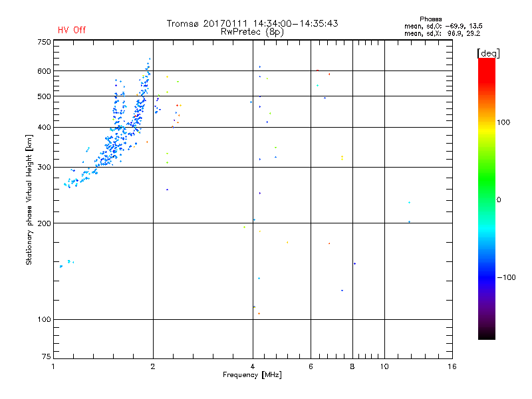The height and width of the screenshot is (399, 532).
Task: Click the y-axis tick label "200"
Action: click(x=43, y=223)
